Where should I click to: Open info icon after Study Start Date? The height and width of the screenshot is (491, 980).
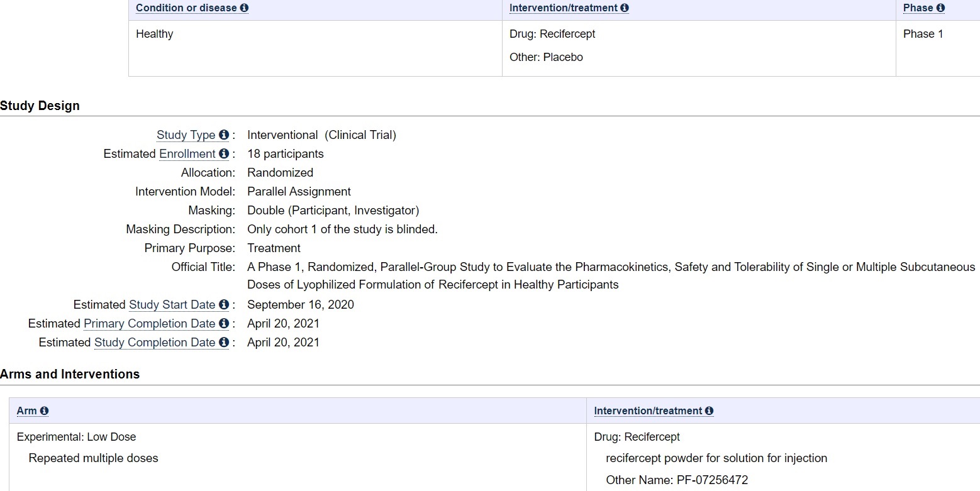coord(224,305)
